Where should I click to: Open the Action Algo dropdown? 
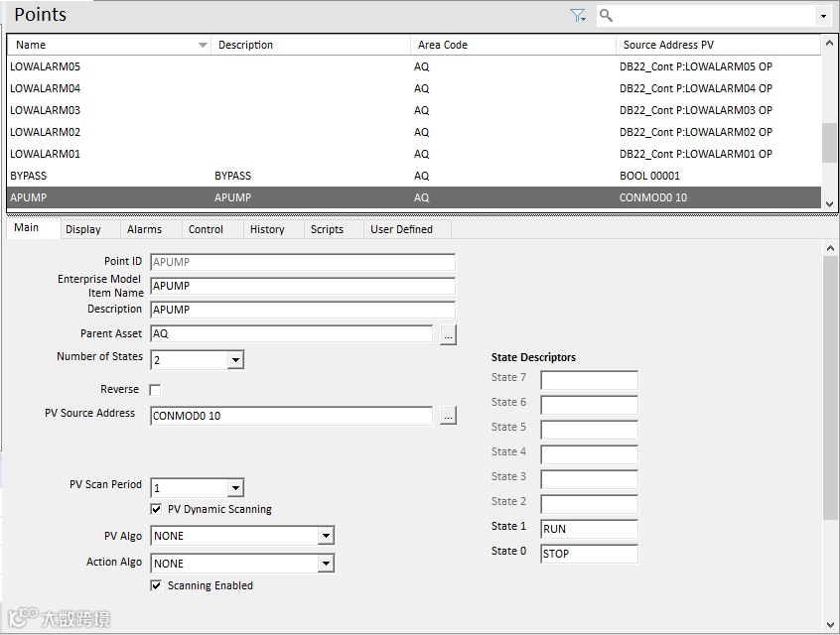coord(326,564)
